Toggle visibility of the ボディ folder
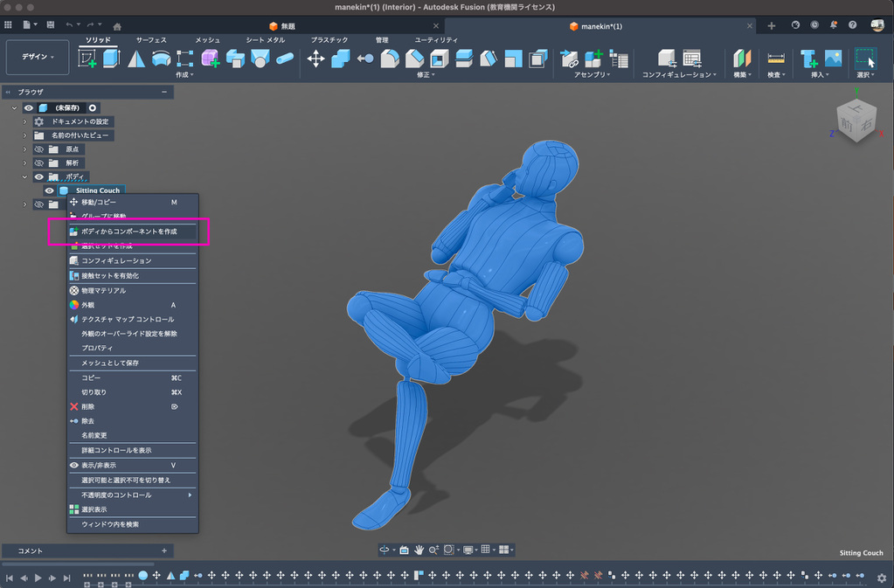Screen dimensions: 894x588 pyautogui.click(x=38, y=177)
